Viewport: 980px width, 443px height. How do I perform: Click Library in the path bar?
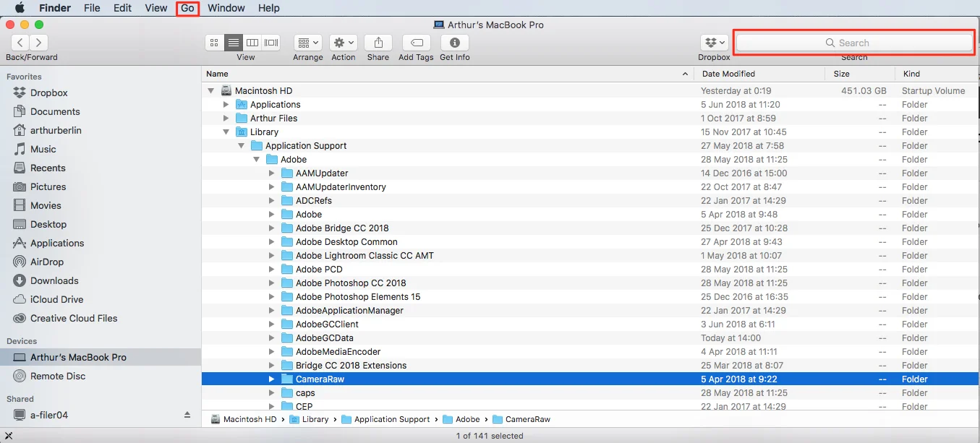click(309, 419)
